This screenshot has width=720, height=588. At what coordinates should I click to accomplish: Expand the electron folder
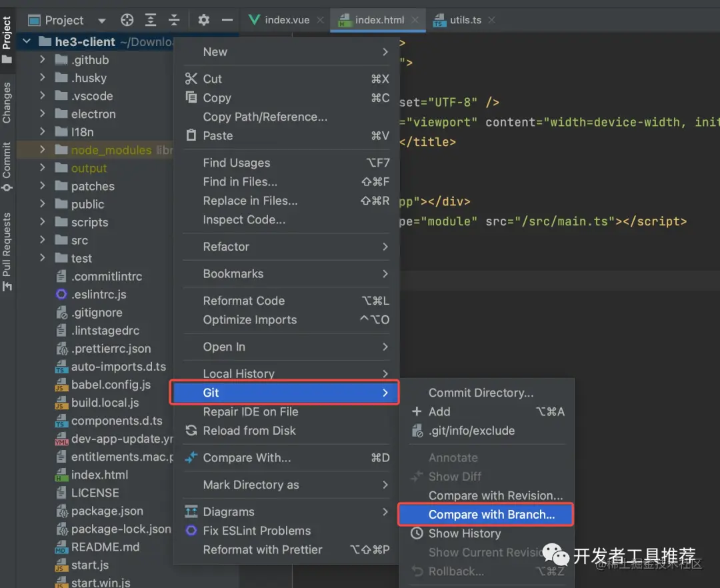[42, 113]
